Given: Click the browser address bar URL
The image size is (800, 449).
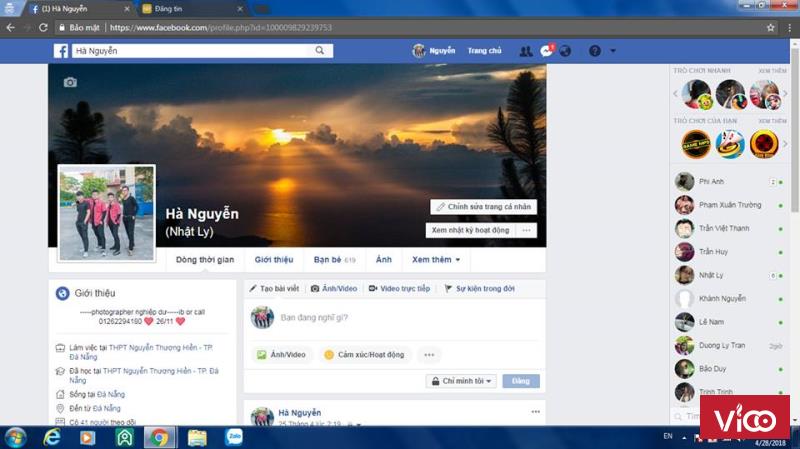Looking at the screenshot, I should coord(221,28).
